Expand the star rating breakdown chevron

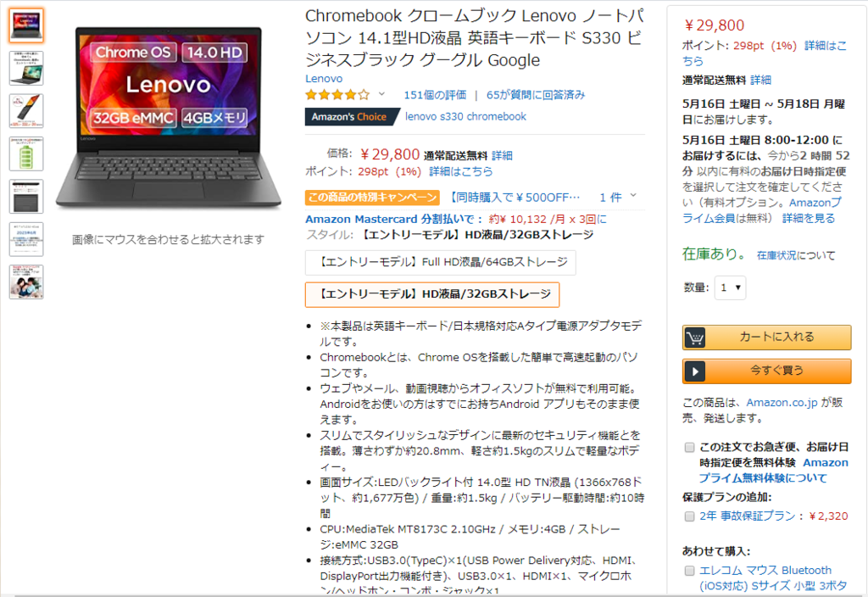coord(381,94)
